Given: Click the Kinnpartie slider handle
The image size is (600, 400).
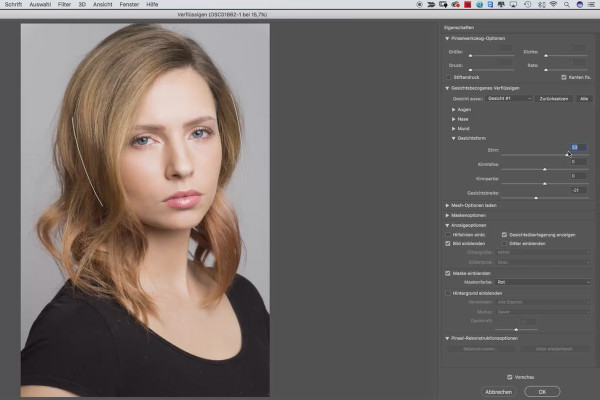Looking at the screenshot, I should pos(545,183).
